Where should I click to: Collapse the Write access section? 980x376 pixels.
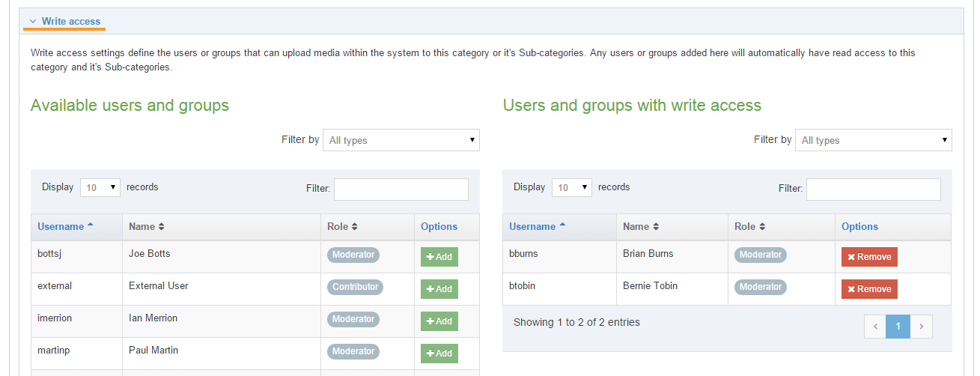click(64, 21)
